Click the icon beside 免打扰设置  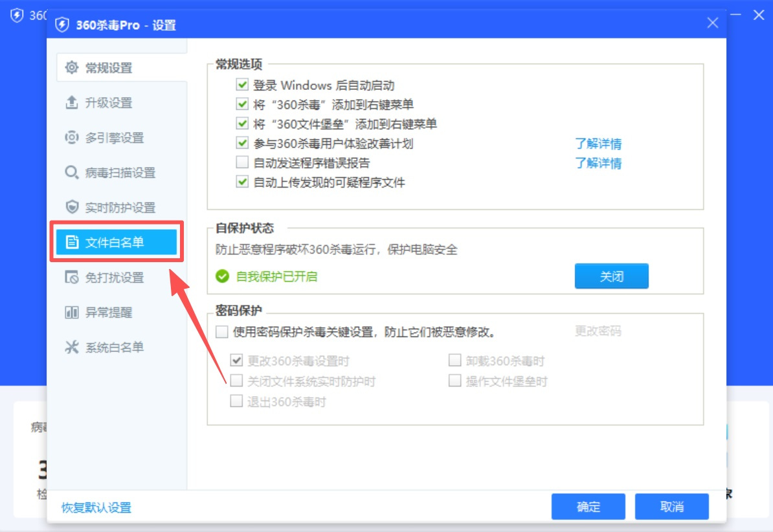tap(72, 278)
